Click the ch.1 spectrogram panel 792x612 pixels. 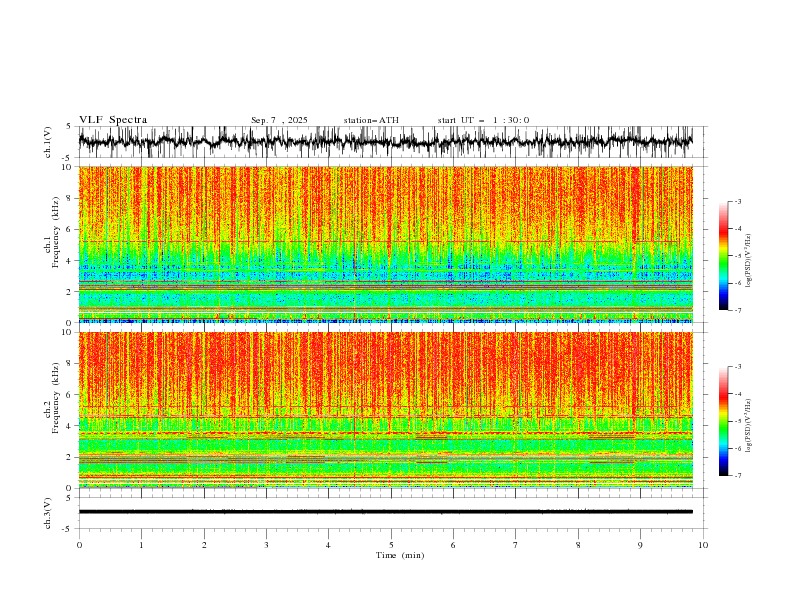[385, 244]
